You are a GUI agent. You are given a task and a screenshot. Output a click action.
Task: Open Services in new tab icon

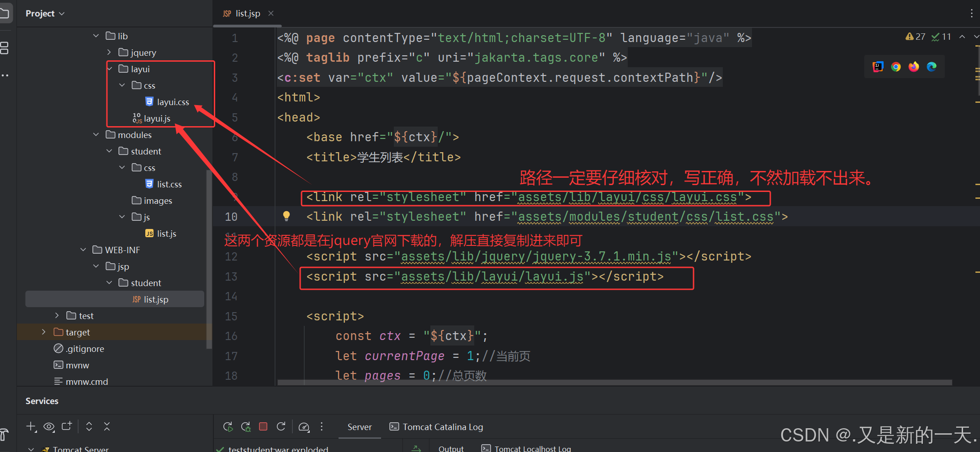pos(67,426)
